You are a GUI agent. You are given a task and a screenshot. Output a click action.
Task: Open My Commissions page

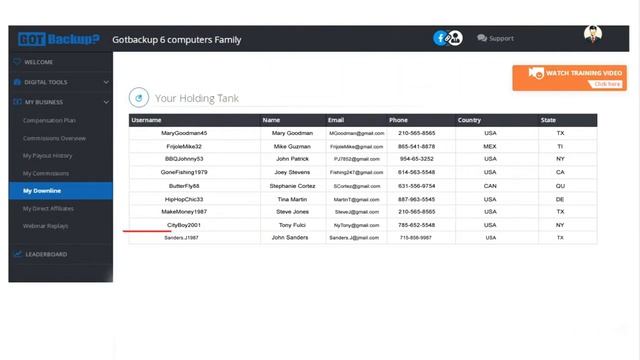(46, 173)
